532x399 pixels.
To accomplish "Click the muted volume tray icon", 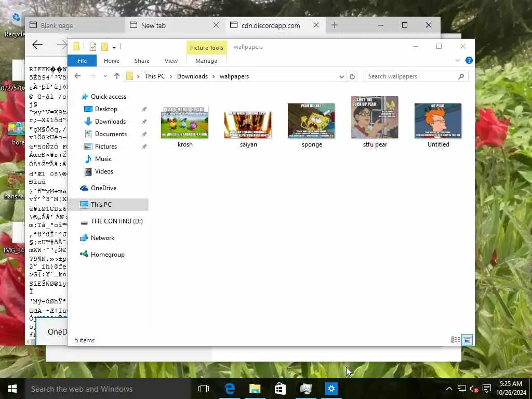I will (474, 389).
